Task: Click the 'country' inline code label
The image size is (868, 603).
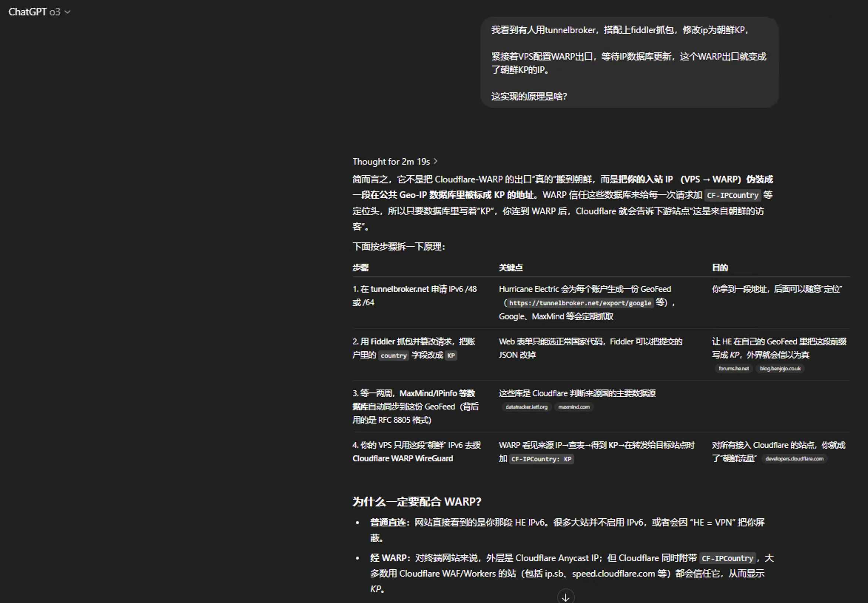Action: point(393,356)
